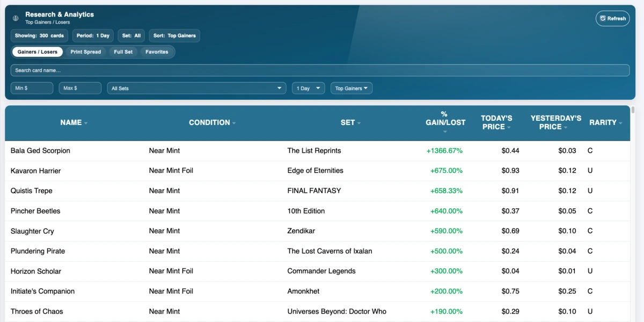Click the 'Set: All' filter chip
The image size is (644, 322).
click(x=131, y=35)
